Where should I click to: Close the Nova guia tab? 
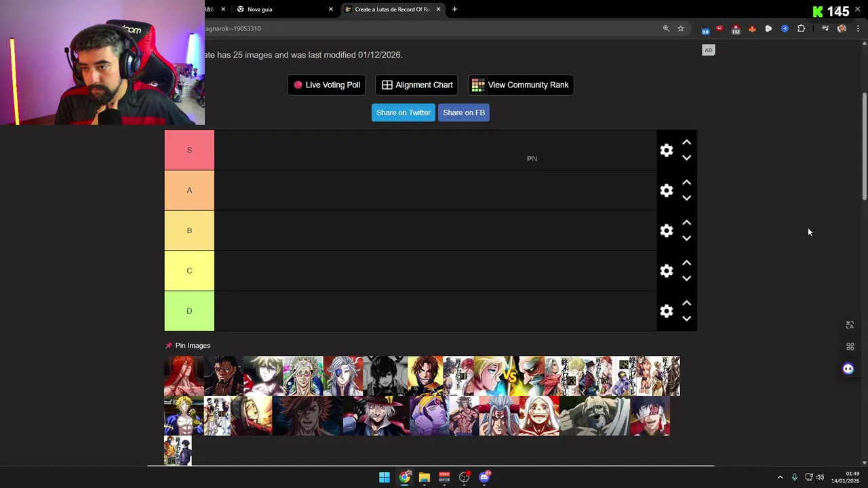[x=331, y=9]
